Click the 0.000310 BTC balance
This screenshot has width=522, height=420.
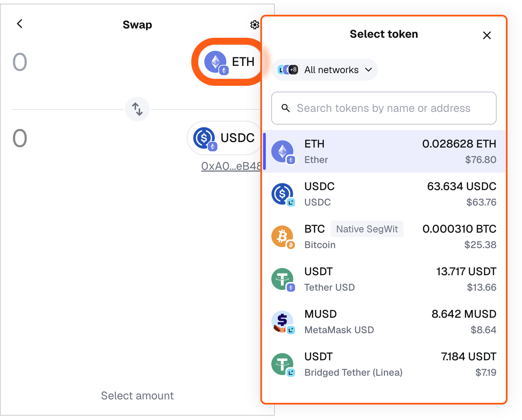pyautogui.click(x=459, y=229)
